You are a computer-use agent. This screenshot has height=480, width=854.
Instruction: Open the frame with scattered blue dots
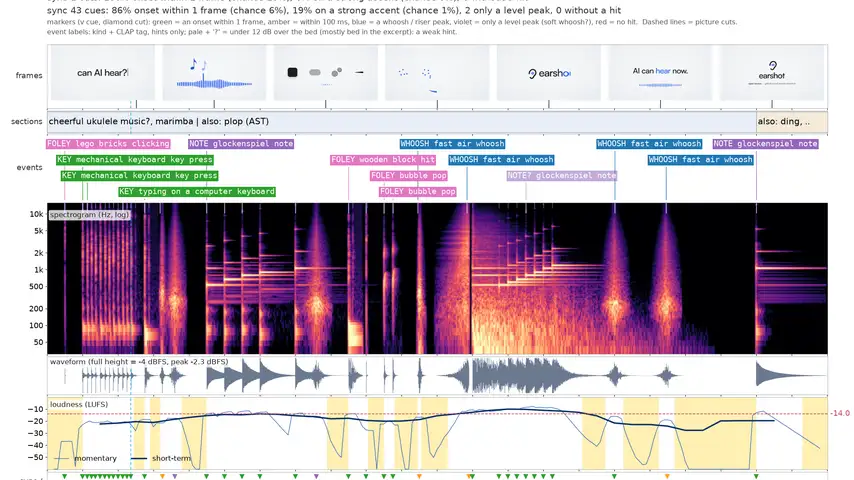(437, 73)
